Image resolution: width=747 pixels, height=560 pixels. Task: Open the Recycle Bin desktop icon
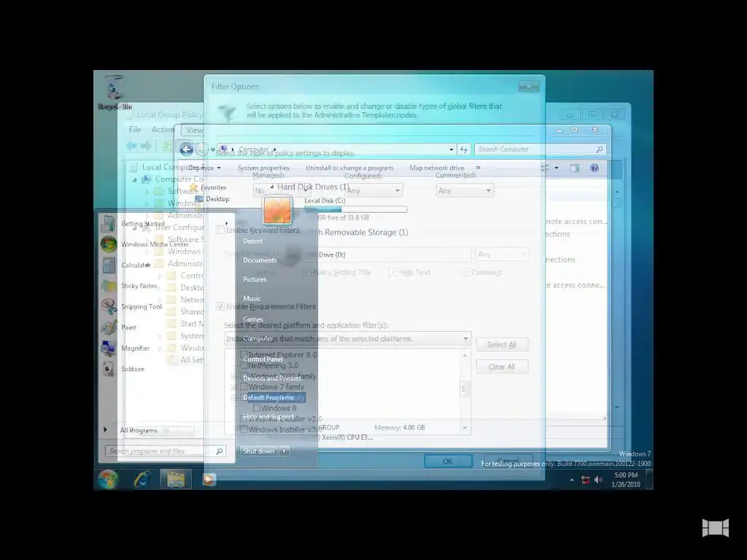tap(115, 93)
